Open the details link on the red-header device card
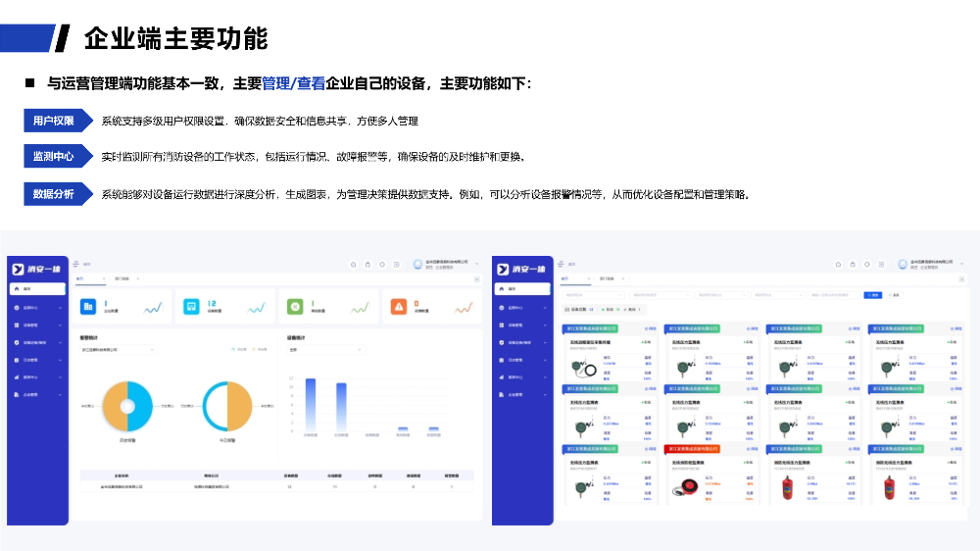Image resolution: width=980 pixels, height=551 pixels. [x=752, y=449]
